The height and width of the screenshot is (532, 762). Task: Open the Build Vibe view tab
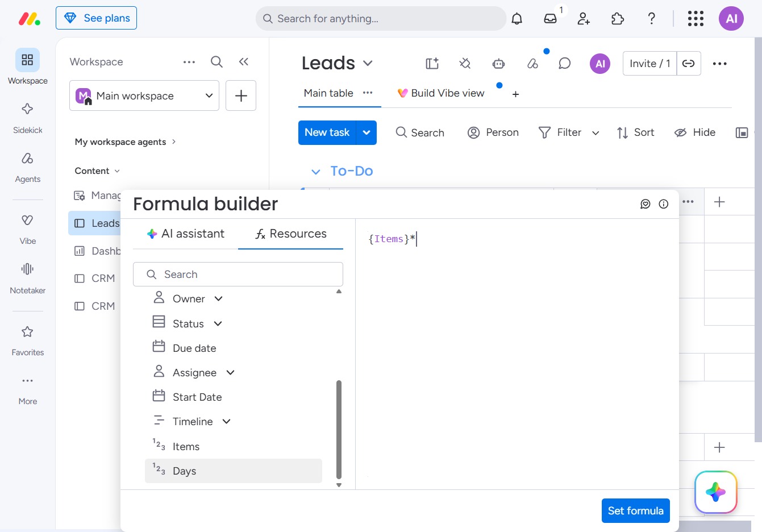coord(441,93)
